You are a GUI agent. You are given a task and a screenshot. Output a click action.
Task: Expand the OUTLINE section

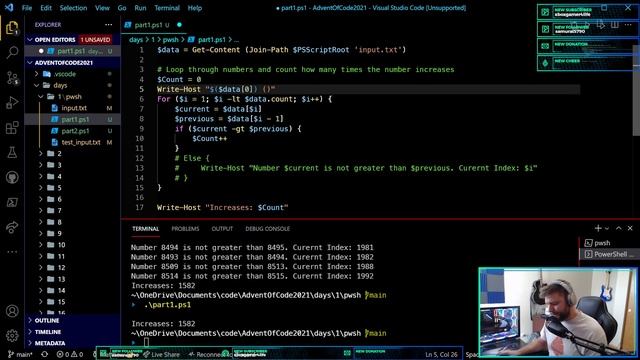(x=73, y=320)
